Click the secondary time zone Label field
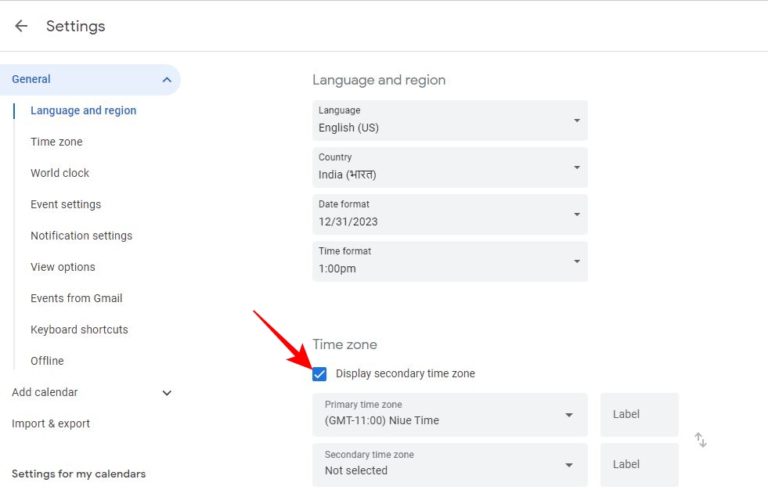 [x=639, y=464]
